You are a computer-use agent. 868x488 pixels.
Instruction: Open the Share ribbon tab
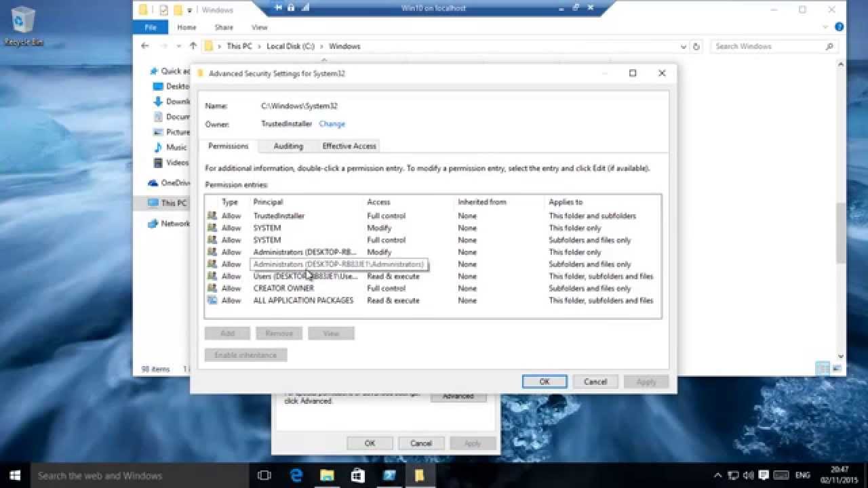pos(224,27)
